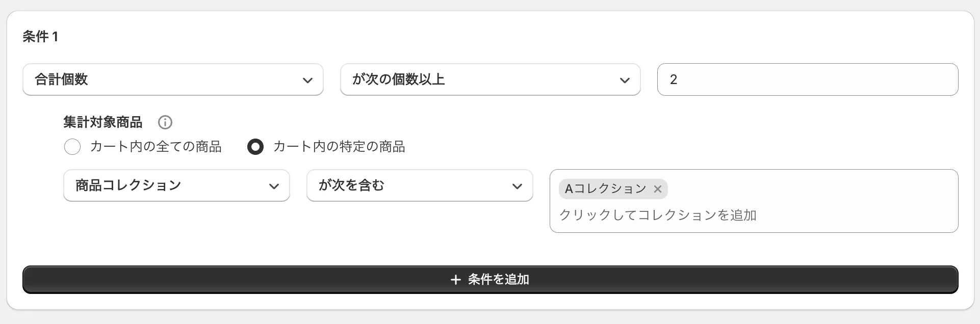This screenshot has width=980, height=324.
Task: Open the 合計個数 dropdown
Action: point(173,79)
